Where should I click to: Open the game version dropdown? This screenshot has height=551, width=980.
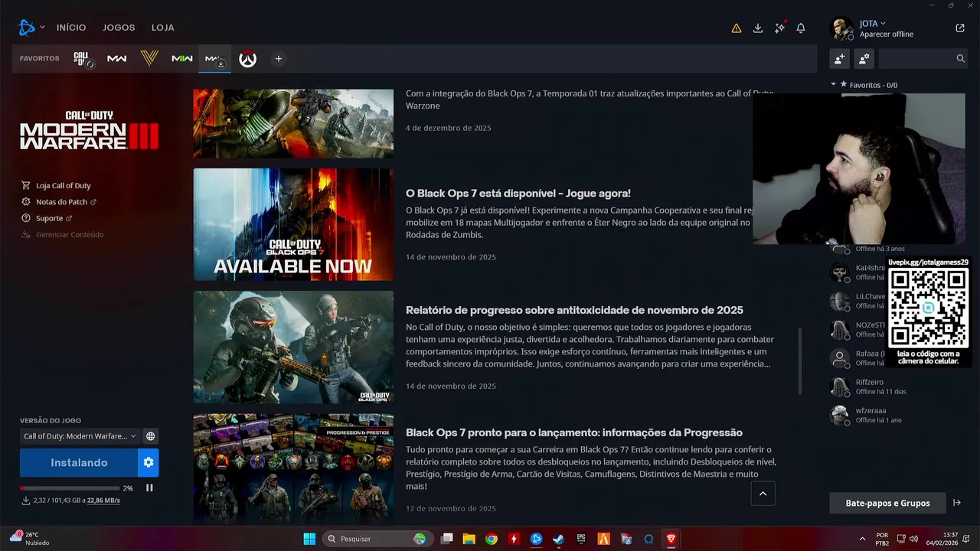(80, 436)
